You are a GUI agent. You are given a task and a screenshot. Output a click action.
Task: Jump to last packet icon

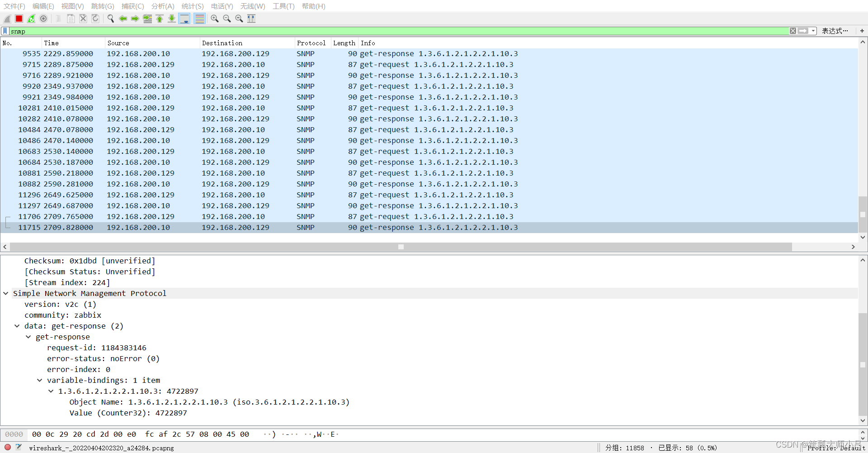coord(172,19)
